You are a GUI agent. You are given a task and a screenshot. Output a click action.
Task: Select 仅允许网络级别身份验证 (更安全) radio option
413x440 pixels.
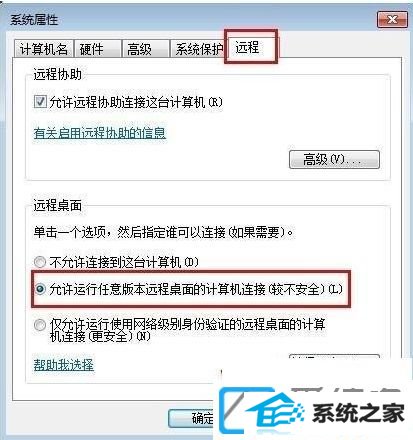point(40,325)
